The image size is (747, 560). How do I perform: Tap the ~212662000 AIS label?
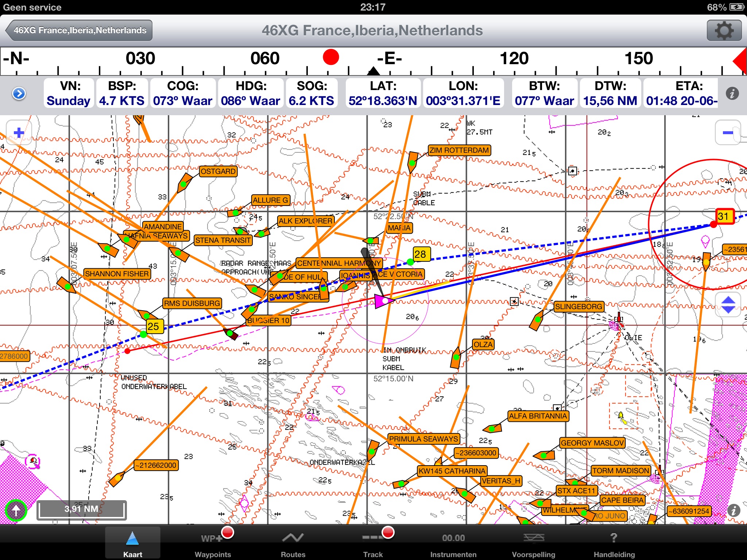pos(156,465)
